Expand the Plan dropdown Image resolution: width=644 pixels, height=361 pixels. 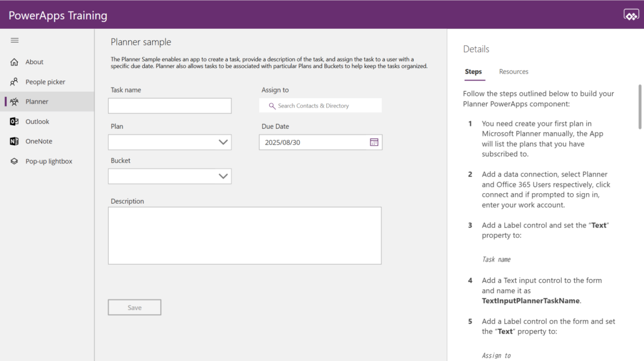(x=170, y=142)
